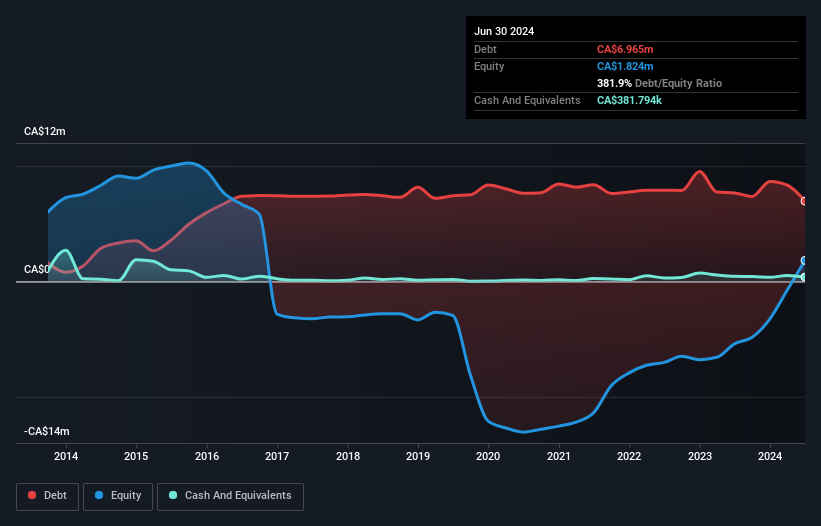Click the 2018 x-axis label
The width and height of the screenshot is (821, 526).
pos(348,456)
